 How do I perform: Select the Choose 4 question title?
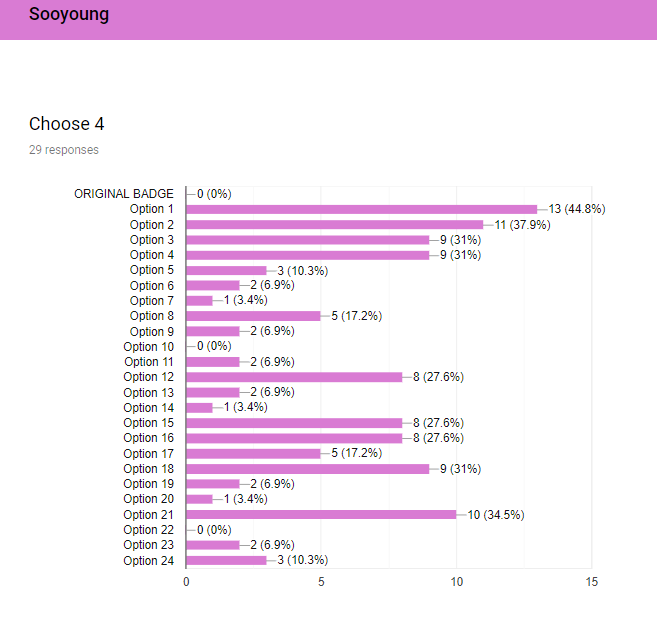click(67, 124)
